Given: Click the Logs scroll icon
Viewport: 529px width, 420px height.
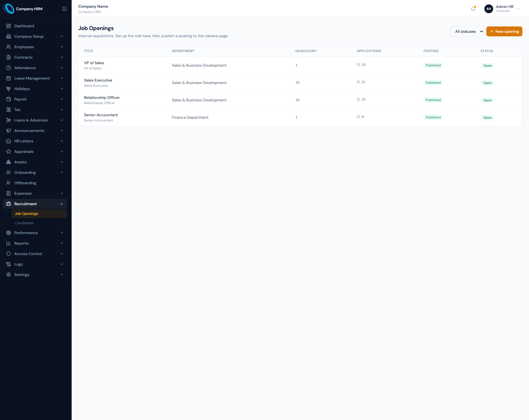Looking at the screenshot, I should [x=9, y=264].
